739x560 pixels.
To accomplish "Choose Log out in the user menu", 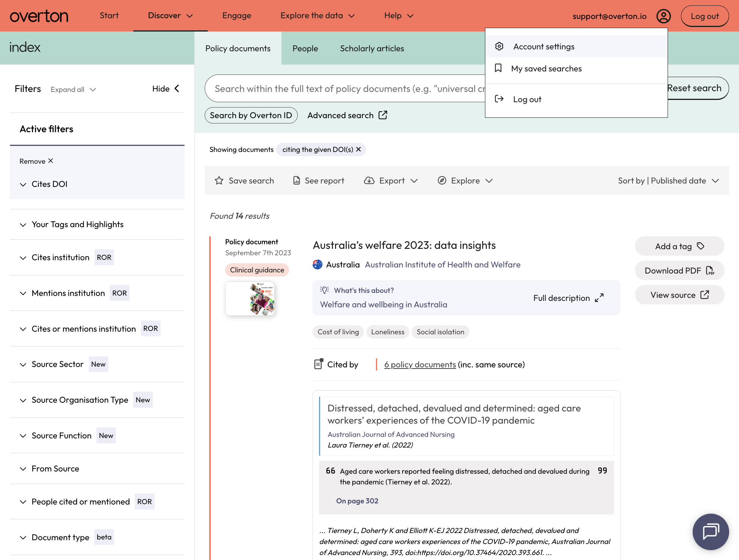I will tap(576, 99).
